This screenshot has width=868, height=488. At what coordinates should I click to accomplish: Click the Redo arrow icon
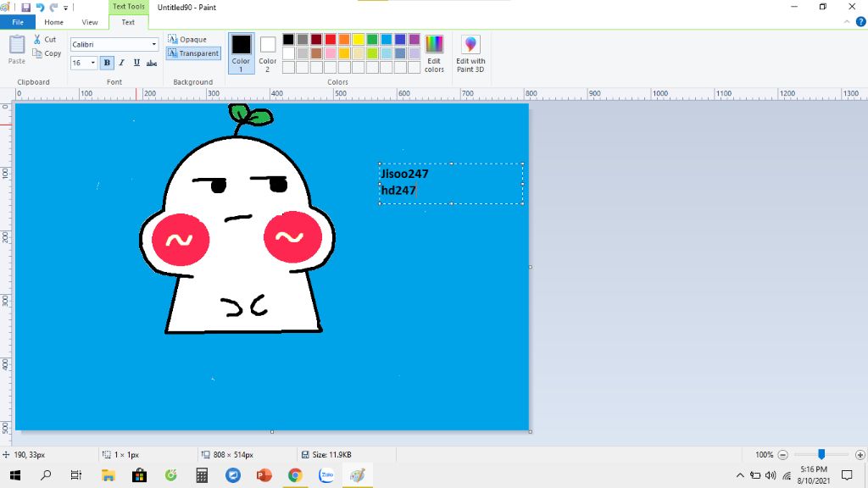(x=53, y=7)
